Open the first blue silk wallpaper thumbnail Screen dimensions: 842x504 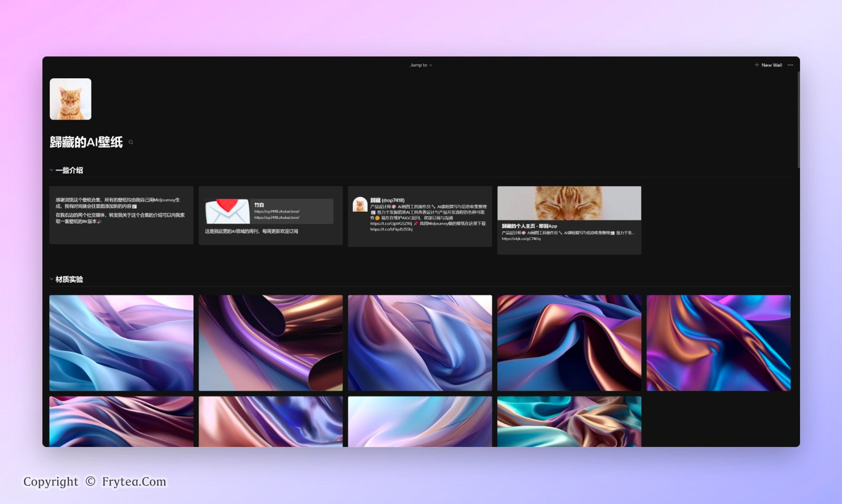[x=121, y=343]
